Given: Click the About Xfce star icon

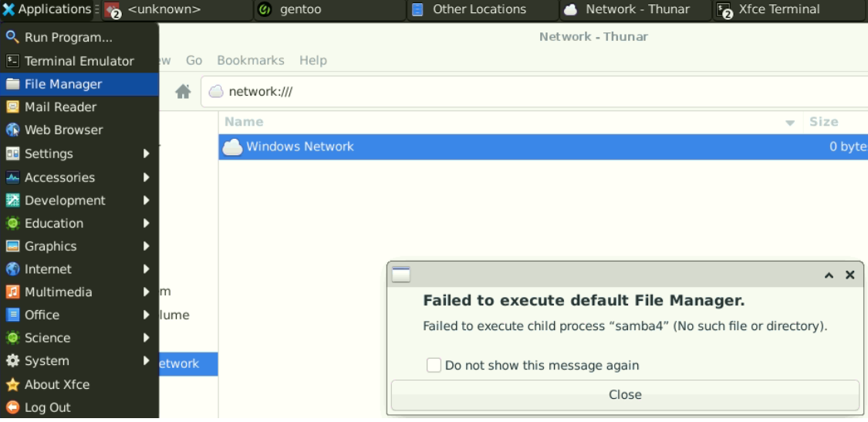Looking at the screenshot, I should click(x=12, y=384).
